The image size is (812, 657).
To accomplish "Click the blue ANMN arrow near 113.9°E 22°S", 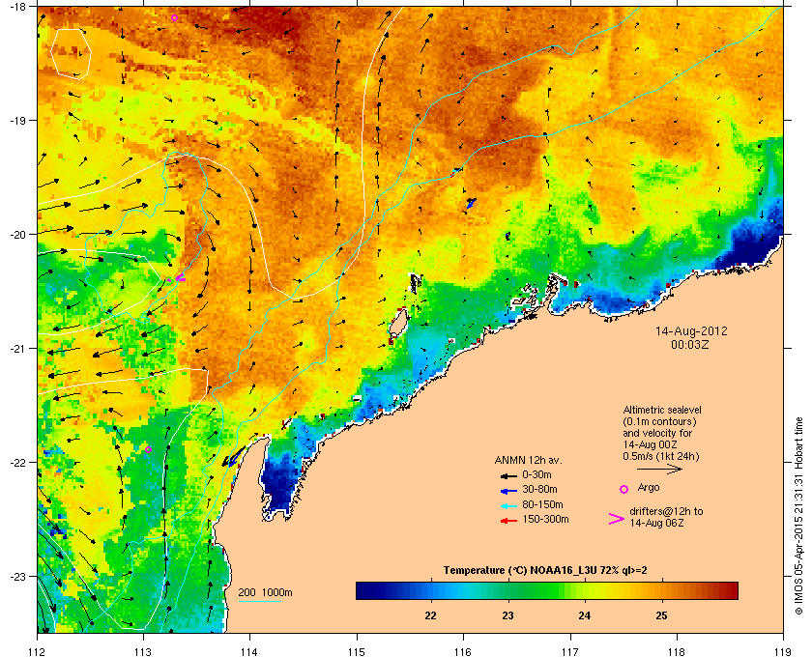I will [x=234, y=458].
